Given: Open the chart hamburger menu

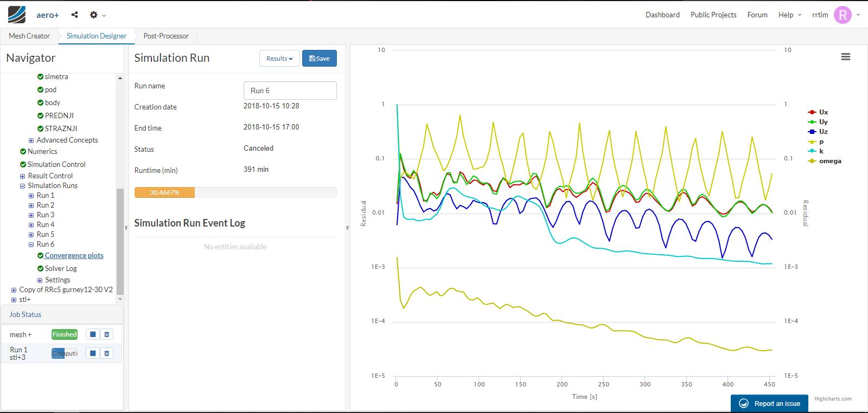Looking at the screenshot, I should 845,57.
